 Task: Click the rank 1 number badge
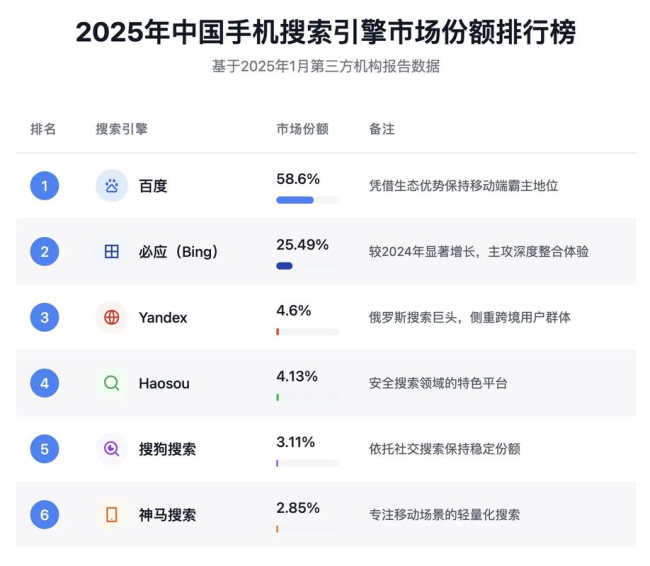pos(44,186)
